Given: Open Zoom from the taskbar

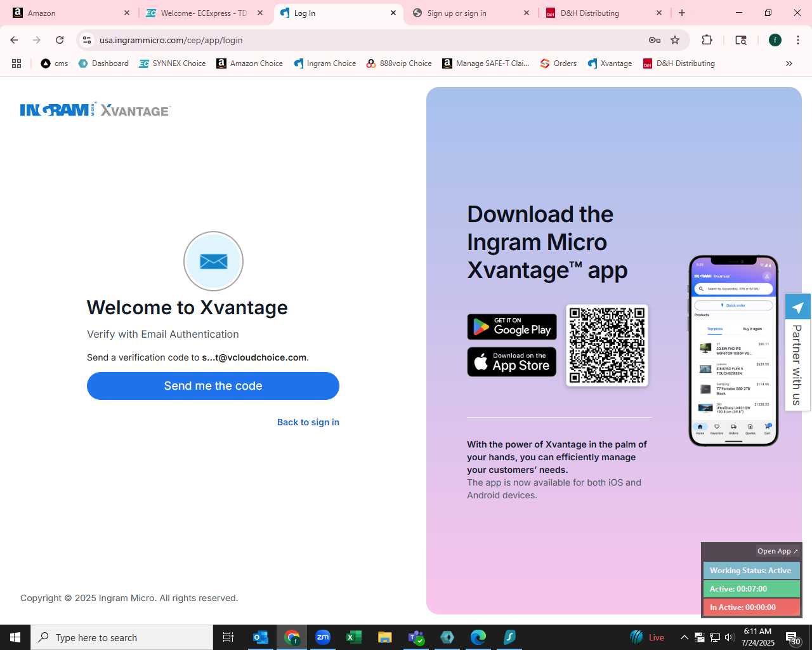Looking at the screenshot, I should (x=323, y=637).
